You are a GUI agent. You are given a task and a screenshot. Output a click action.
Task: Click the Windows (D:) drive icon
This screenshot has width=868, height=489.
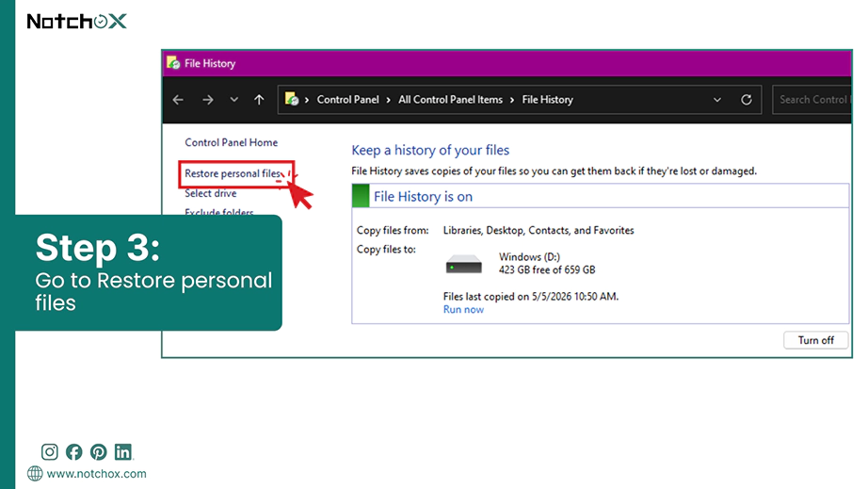pos(463,264)
